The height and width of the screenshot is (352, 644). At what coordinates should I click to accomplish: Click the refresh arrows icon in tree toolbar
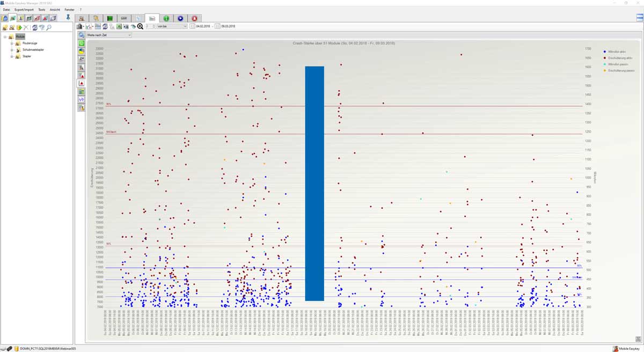pyautogui.click(x=35, y=27)
